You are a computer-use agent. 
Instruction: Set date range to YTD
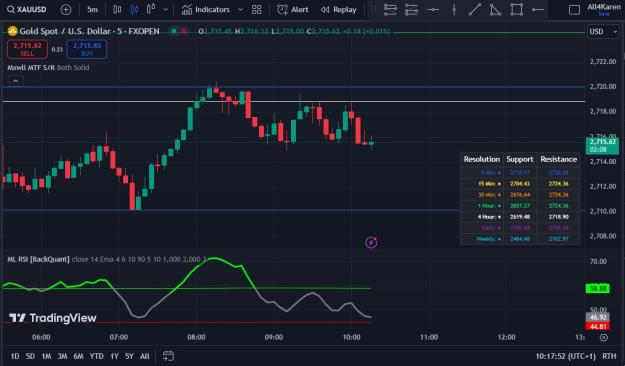click(96, 356)
